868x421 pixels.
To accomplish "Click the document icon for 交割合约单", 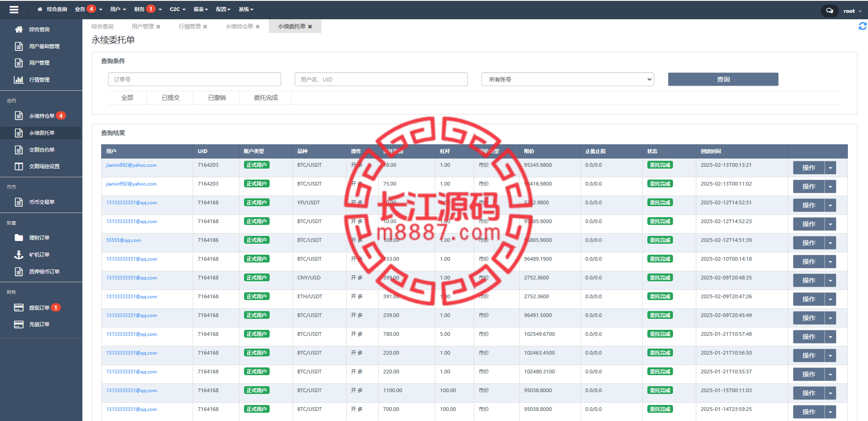I will [x=19, y=150].
